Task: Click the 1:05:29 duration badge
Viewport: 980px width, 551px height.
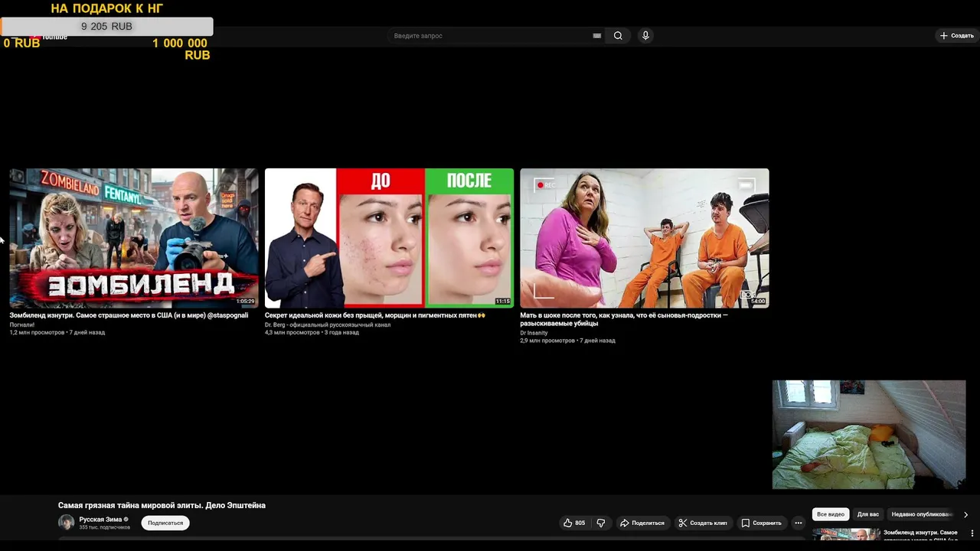Action: [x=245, y=302]
